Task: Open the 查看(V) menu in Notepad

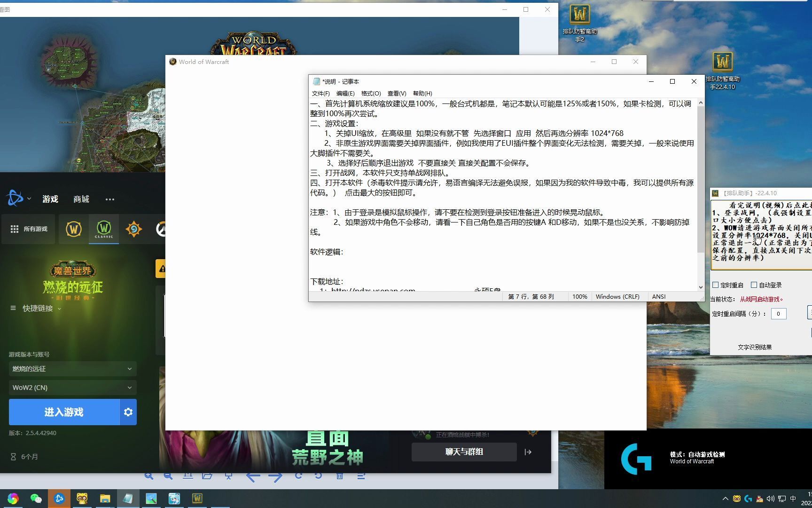Action: [x=397, y=94]
